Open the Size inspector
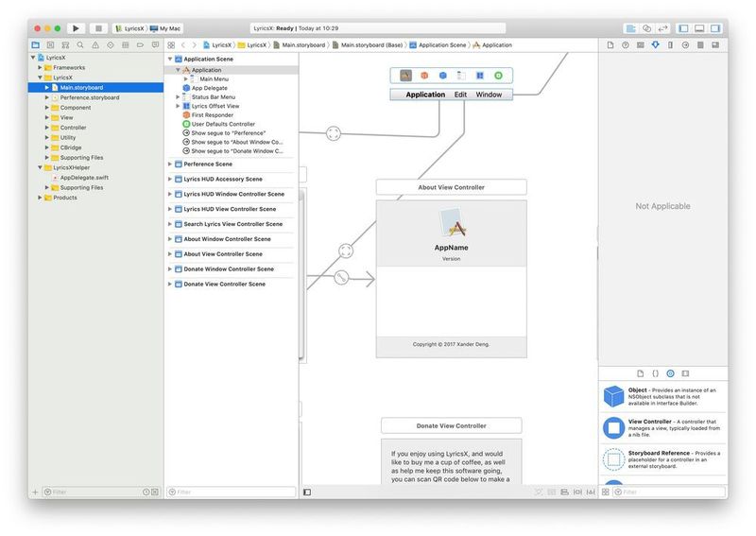Screen dimensions: 756x536 click(x=670, y=44)
